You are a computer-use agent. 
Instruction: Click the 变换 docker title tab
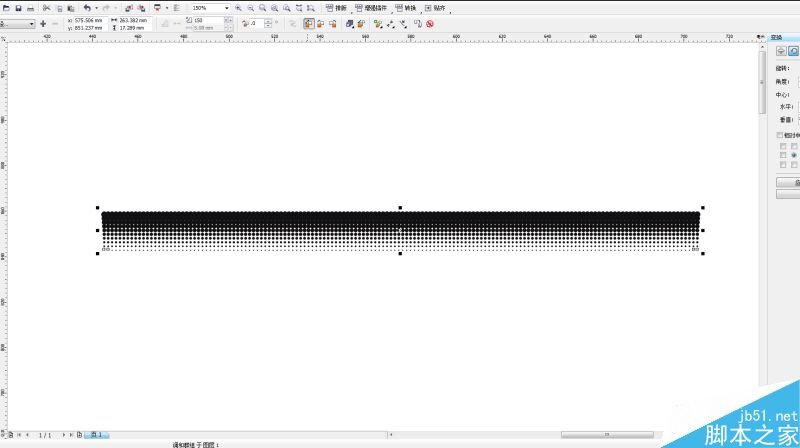(x=776, y=37)
